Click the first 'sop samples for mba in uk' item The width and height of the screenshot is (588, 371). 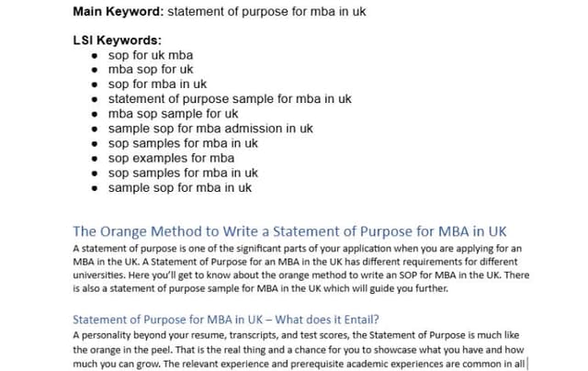coord(183,143)
